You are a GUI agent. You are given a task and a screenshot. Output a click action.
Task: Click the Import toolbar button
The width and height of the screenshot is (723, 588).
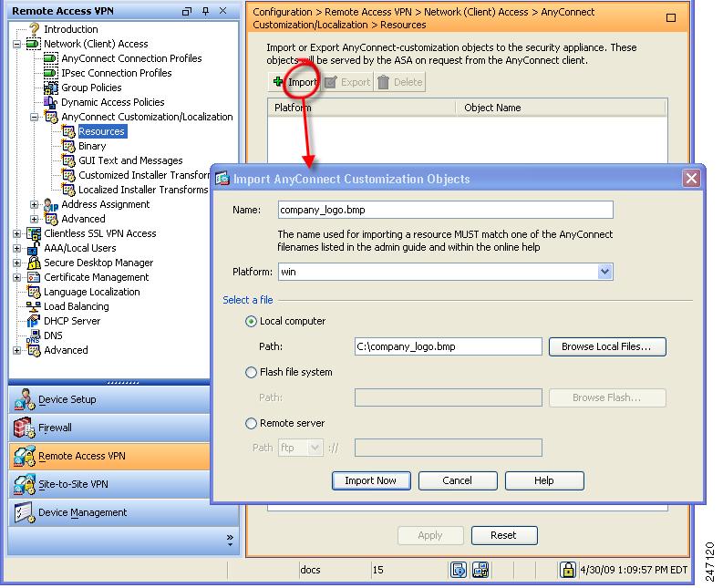[x=295, y=82]
